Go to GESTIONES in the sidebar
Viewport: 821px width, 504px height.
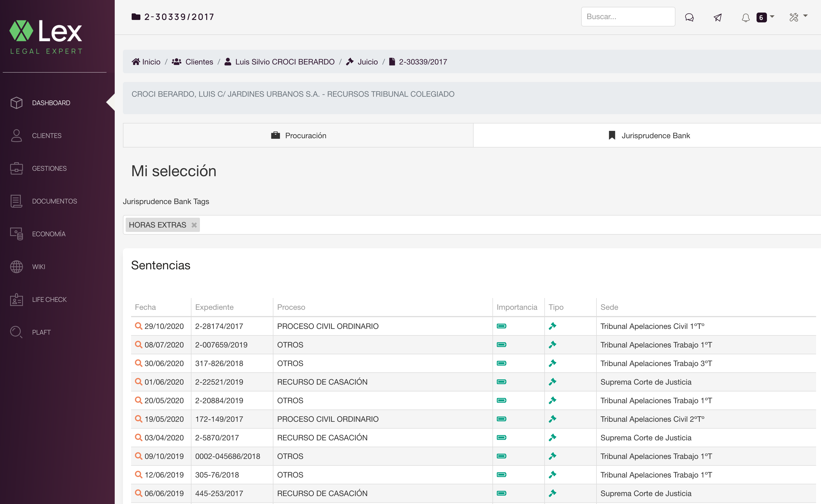pyautogui.click(x=49, y=168)
